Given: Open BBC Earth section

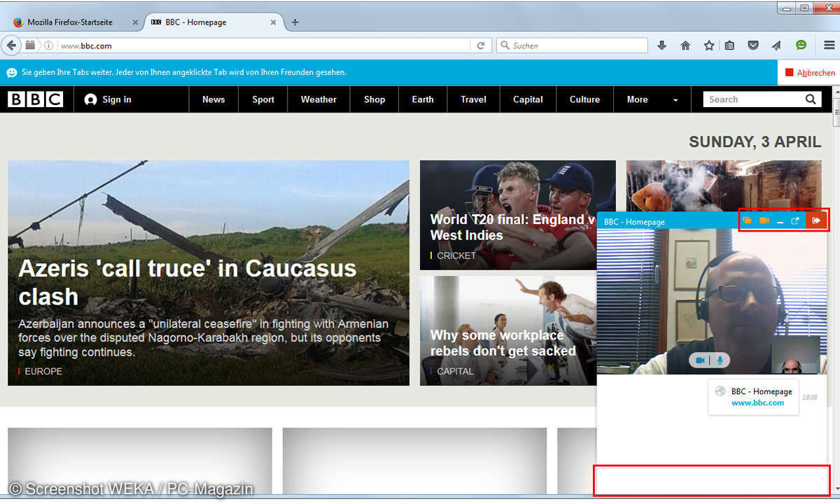Looking at the screenshot, I should click(x=423, y=99).
